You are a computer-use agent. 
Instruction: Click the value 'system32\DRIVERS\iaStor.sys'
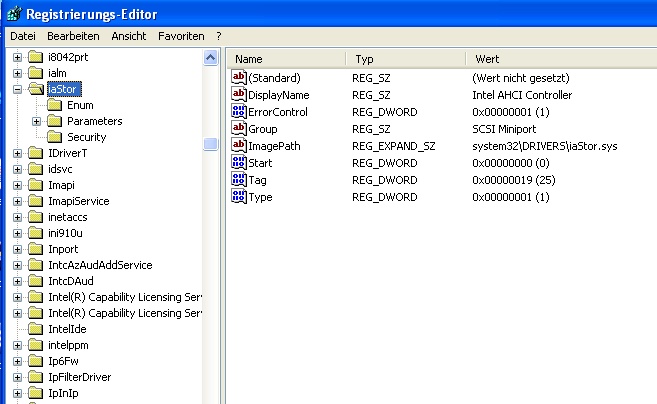click(x=545, y=146)
